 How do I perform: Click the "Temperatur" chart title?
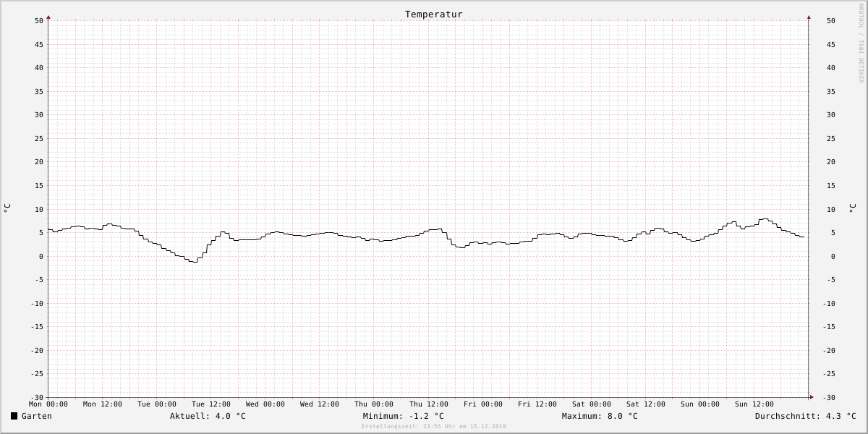click(x=433, y=14)
